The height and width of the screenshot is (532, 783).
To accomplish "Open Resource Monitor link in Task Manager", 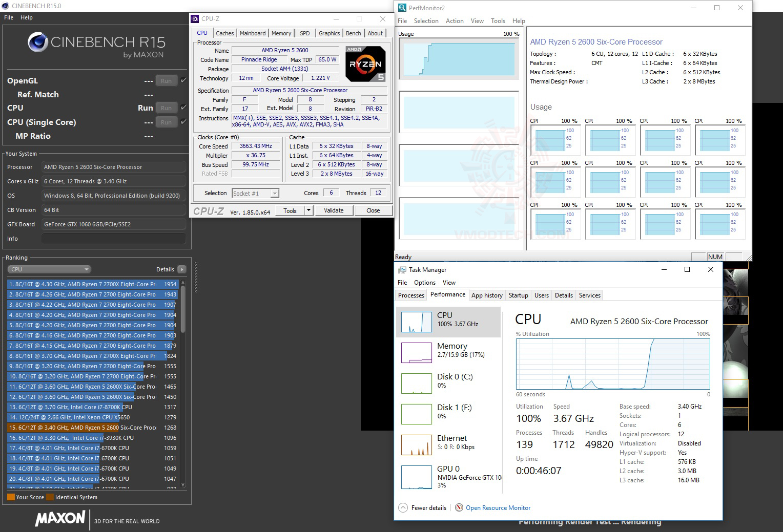I will click(498, 508).
